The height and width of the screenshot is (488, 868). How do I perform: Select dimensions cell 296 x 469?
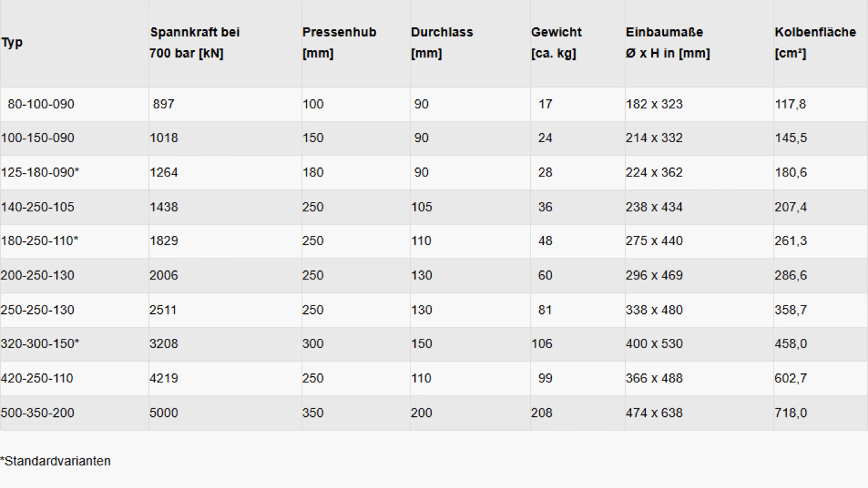point(654,276)
